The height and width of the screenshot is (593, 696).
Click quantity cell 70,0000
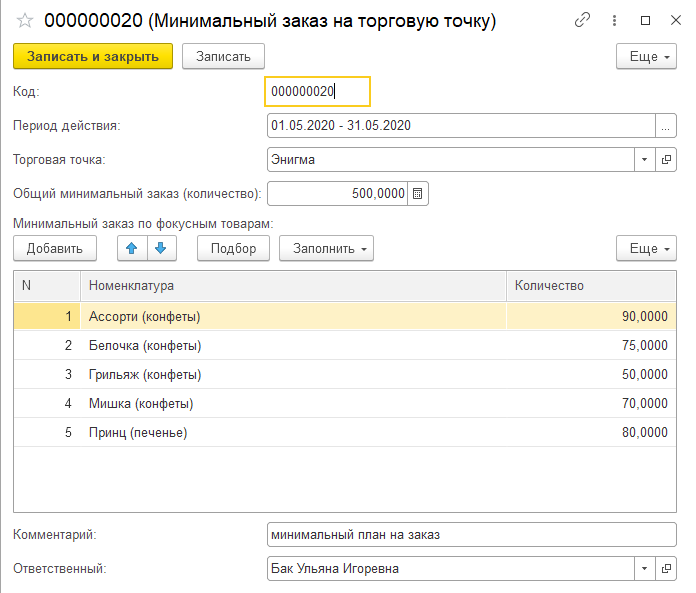point(591,403)
